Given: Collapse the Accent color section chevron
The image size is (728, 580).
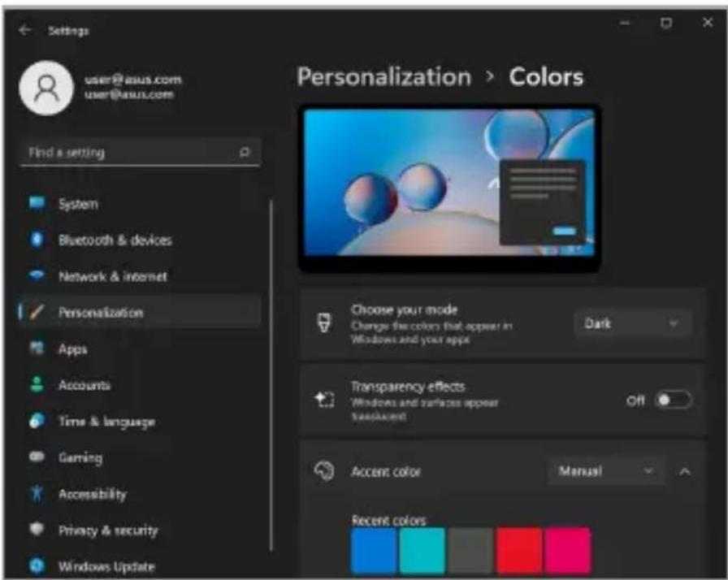Looking at the screenshot, I should pyautogui.click(x=685, y=472).
